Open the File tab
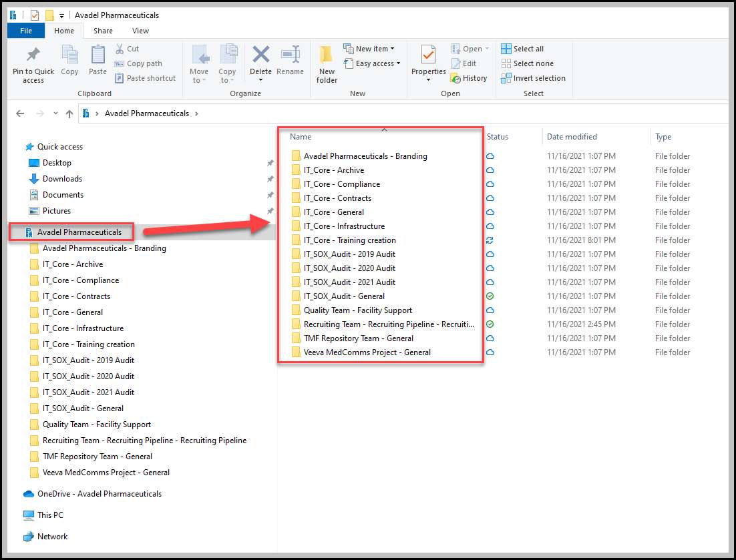 tap(26, 31)
